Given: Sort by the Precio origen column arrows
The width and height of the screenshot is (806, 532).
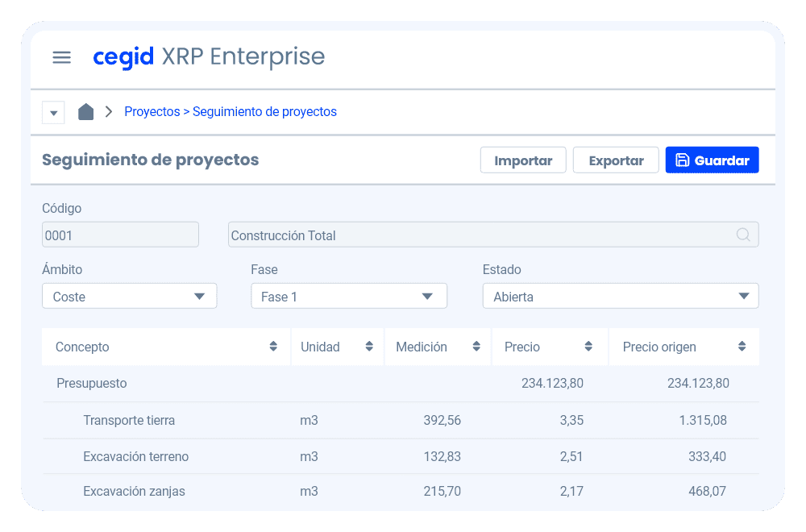Looking at the screenshot, I should (x=742, y=347).
